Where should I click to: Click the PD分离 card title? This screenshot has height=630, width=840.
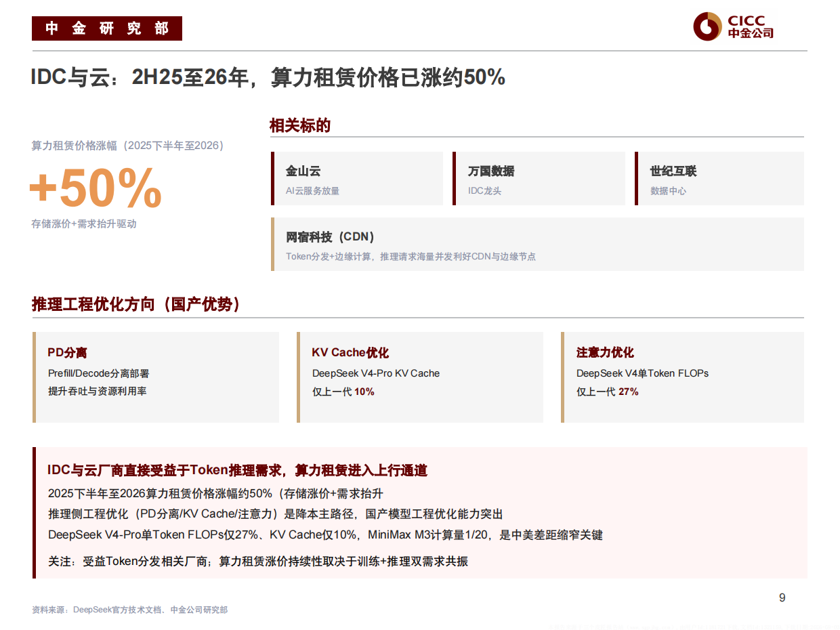67,353
